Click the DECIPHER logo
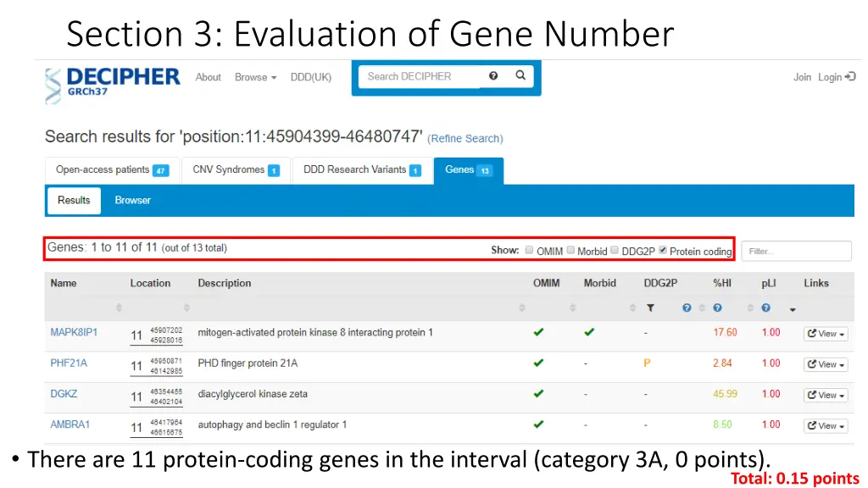Viewport: 868px width, 488px height. point(113,85)
